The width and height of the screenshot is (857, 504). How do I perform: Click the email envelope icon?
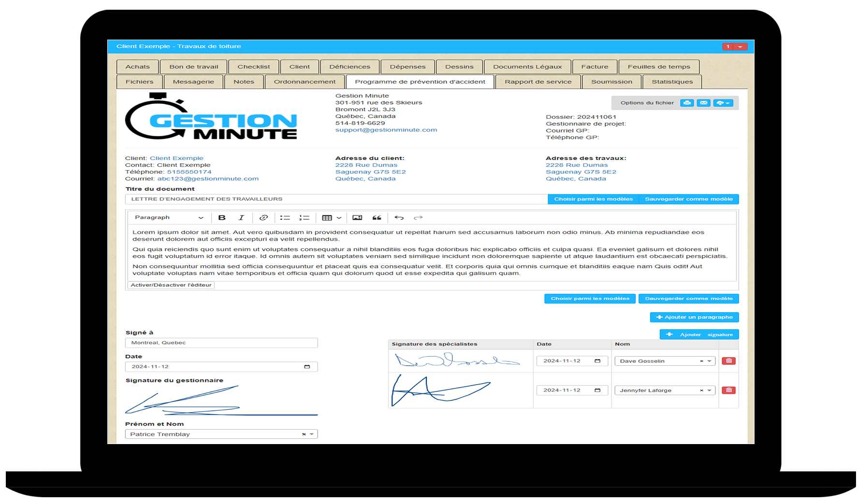coord(704,103)
